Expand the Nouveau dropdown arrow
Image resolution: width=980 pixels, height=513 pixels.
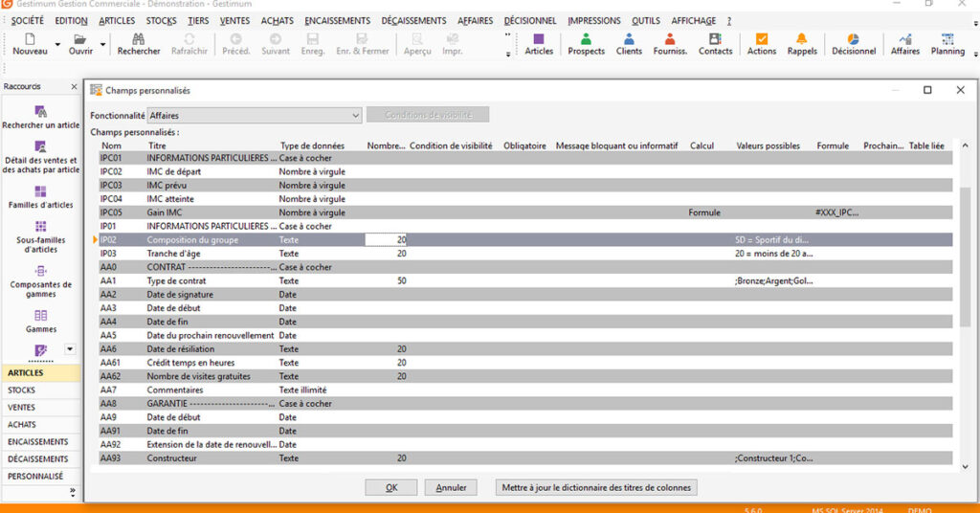[x=57, y=44]
